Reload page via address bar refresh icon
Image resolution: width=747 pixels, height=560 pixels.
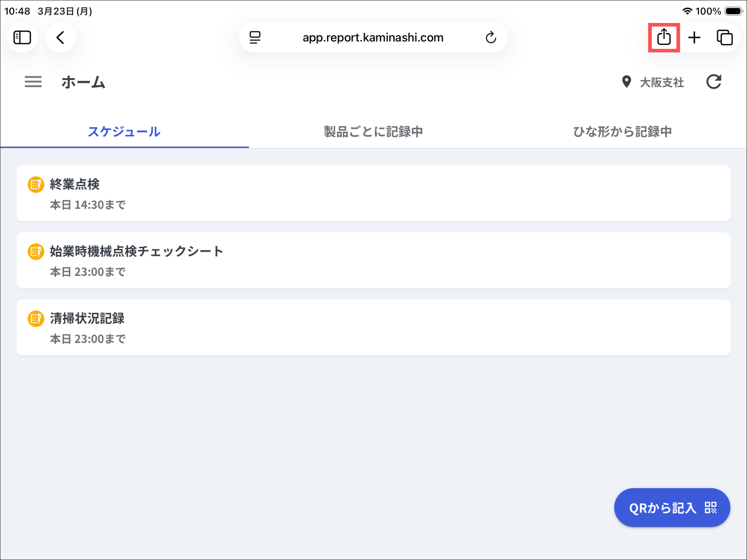pos(491,37)
